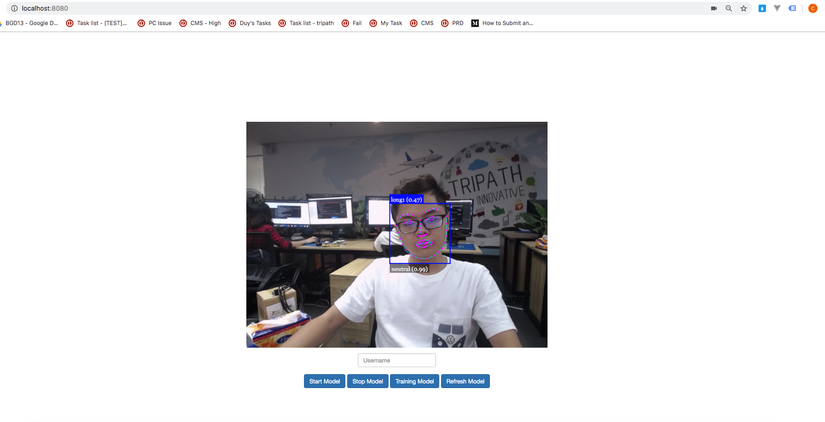This screenshot has width=825, height=422.
Task: Open the BGD13 - Google D... bookmark
Action: point(30,23)
